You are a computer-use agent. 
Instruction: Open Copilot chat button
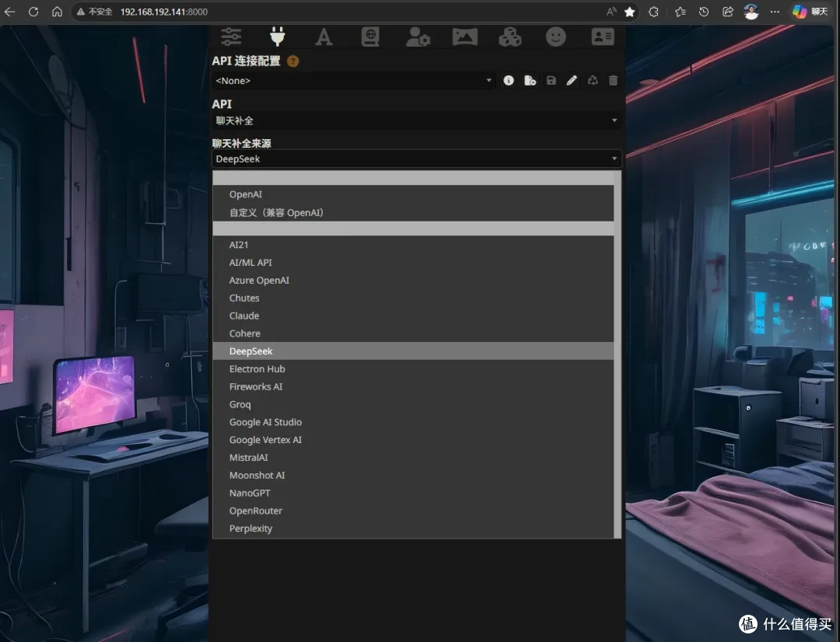[x=810, y=12]
